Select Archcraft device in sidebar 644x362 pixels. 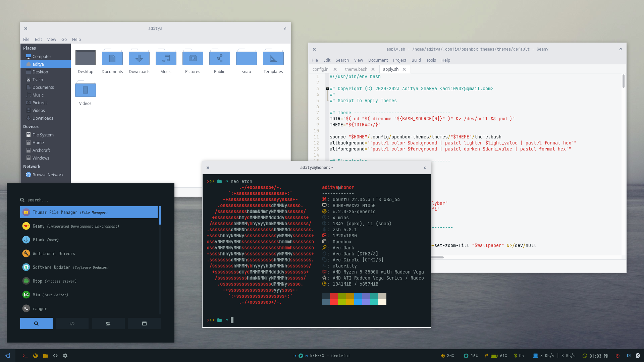pos(41,150)
